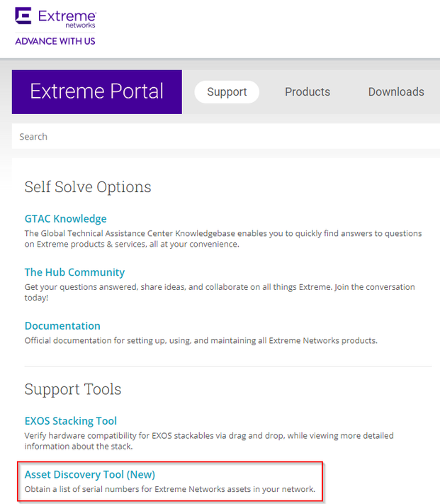Open the Documentation link

point(62,326)
